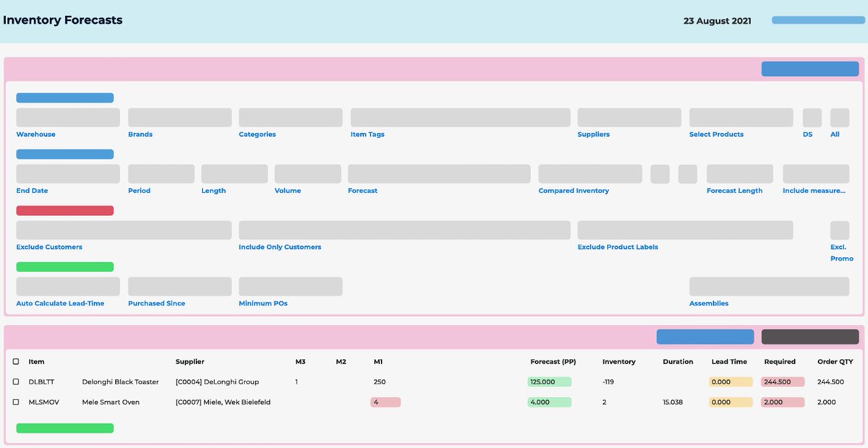Click the green 125.000 forecast value

[549, 381]
